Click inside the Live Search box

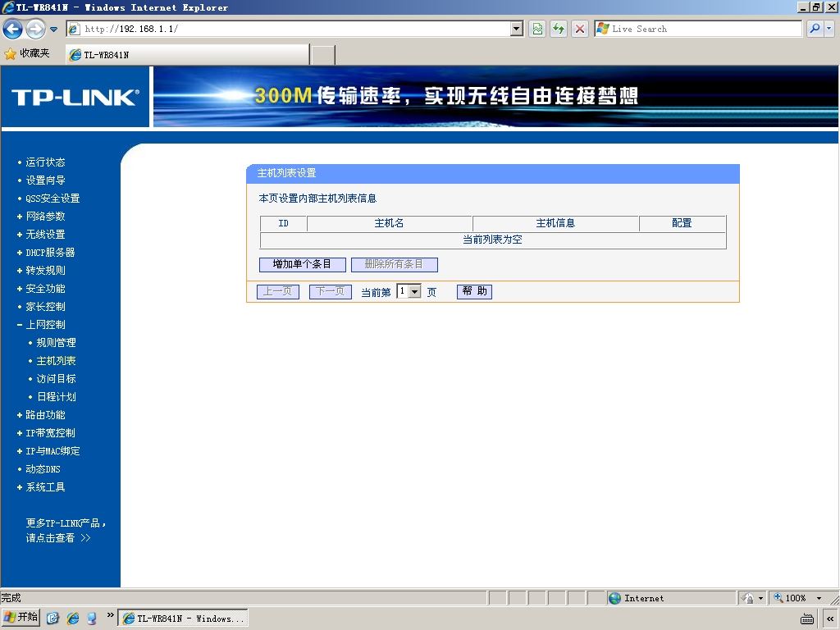point(698,29)
